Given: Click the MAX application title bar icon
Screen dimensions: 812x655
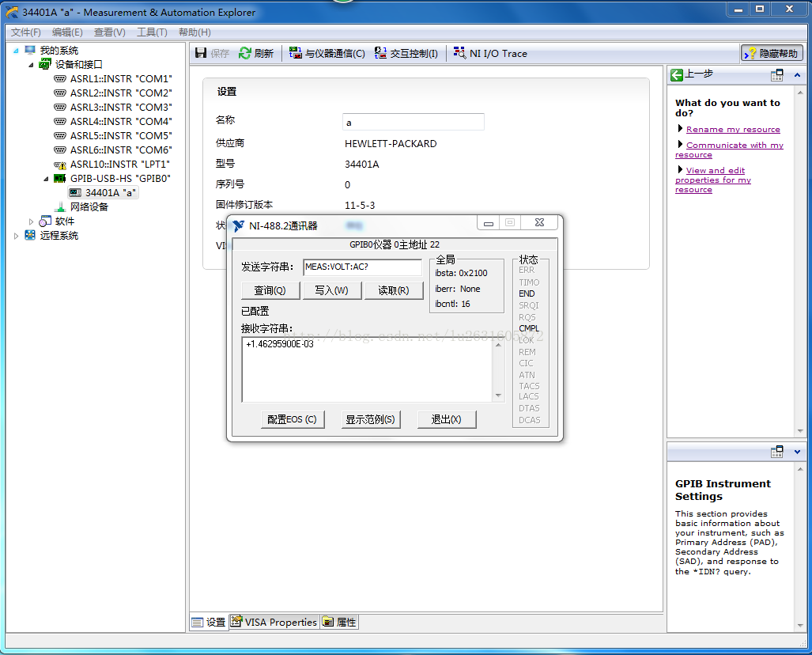Looking at the screenshot, I should [11, 12].
